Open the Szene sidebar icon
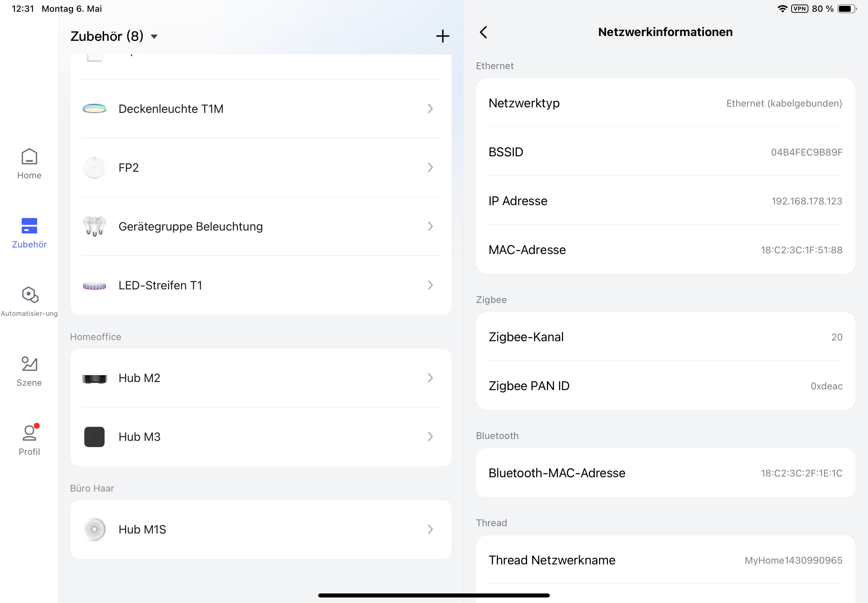Image resolution: width=868 pixels, height=603 pixels. [29, 371]
